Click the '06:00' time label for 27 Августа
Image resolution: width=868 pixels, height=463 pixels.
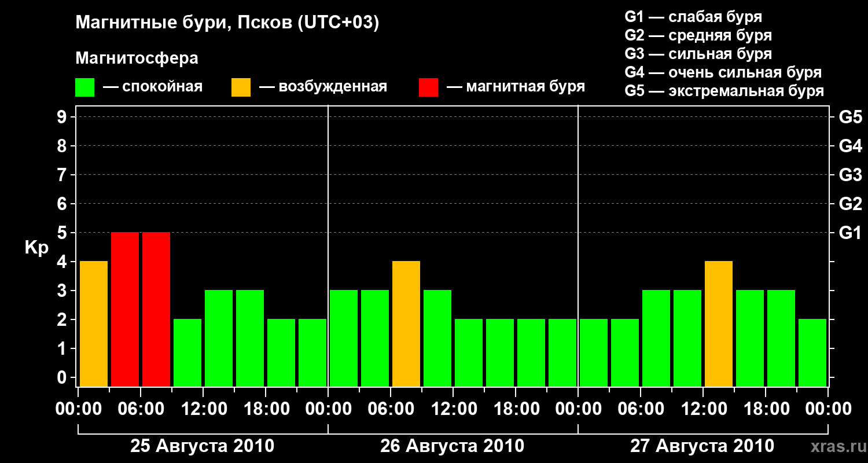tap(640, 409)
